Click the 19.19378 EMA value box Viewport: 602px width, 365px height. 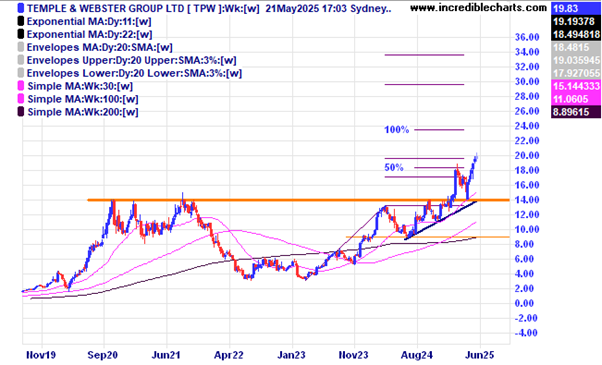coord(576,22)
